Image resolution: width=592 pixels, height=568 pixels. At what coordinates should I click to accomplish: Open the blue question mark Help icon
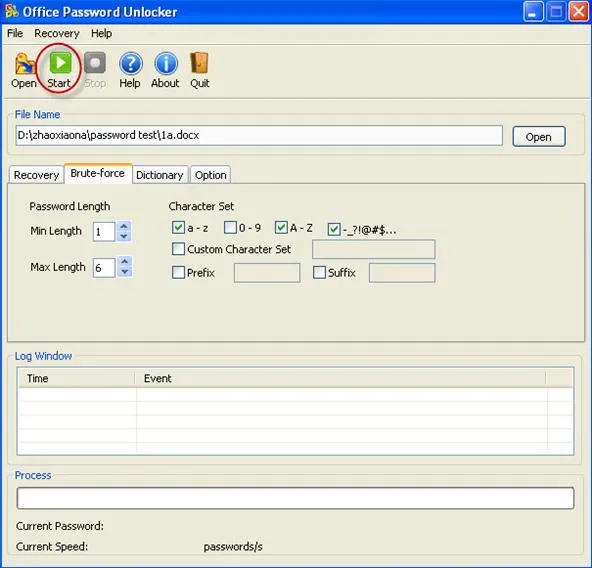(131, 63)
